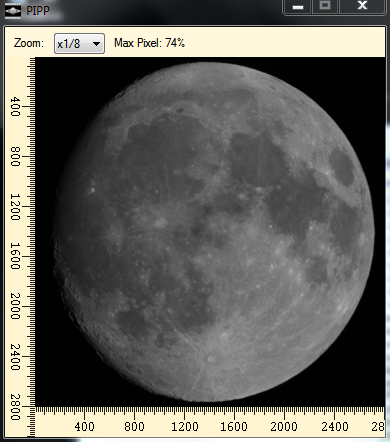Click the 2400 mark on horizontal ruler

tap(335, 427)
